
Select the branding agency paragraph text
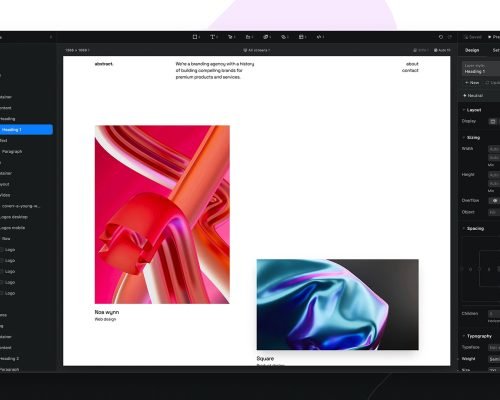[x=215, y=70]
